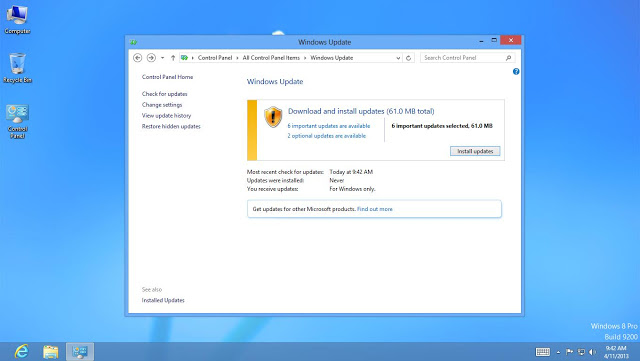Open the touch keyboard tray icon
This screenshot has width=640, height=361.
click(542, 352)
